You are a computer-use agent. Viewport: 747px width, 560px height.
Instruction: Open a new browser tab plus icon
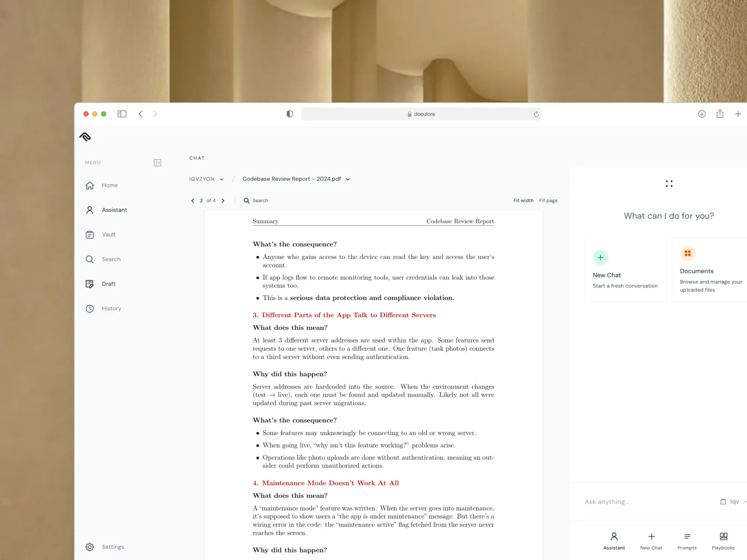point(738,114)
